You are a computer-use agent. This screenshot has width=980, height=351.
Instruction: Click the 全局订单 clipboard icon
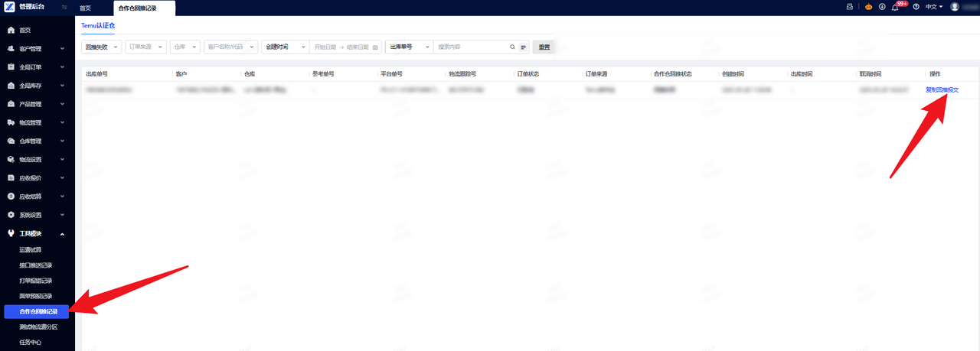[11, 67]
